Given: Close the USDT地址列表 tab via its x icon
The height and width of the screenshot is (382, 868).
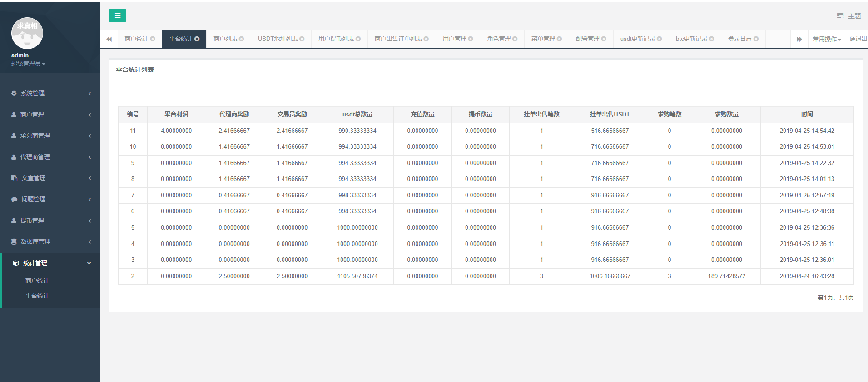Looking at the screenshot, I should pos(302,39).
